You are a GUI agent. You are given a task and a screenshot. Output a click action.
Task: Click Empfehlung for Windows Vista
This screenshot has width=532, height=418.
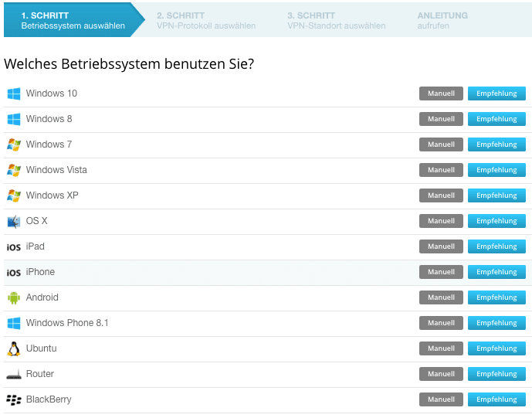coord(496,170)
